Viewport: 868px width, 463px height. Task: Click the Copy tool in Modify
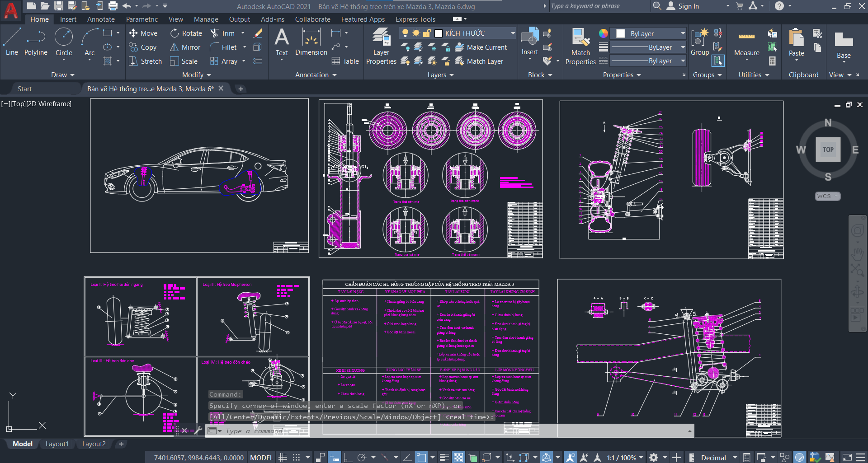point(143,47)
